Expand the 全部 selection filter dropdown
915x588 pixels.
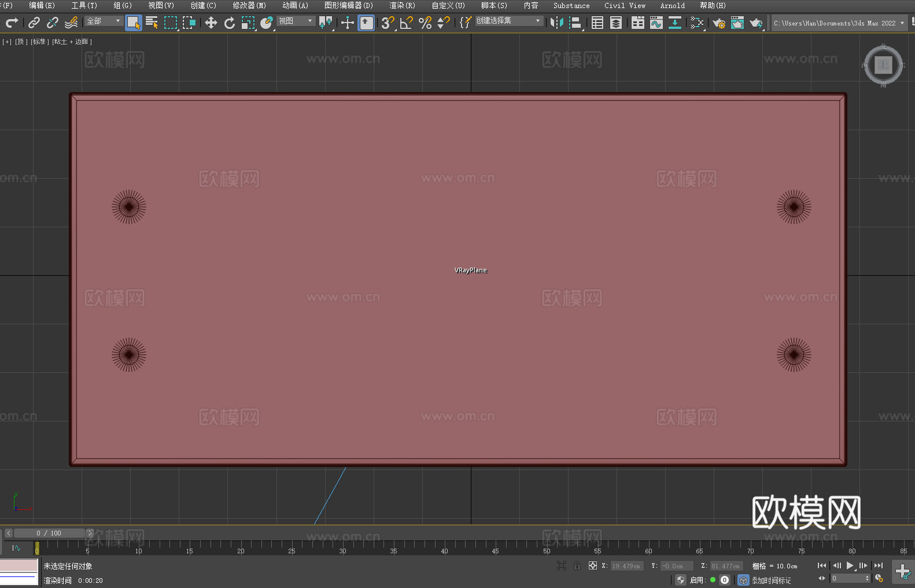coord(104,21)
